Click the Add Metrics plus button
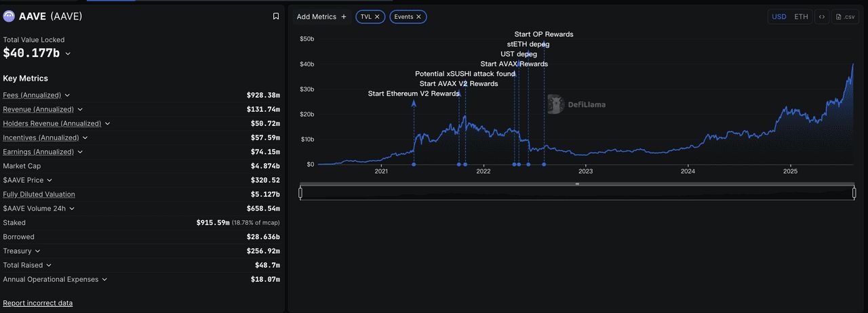868x313 pixels. [343, 16]
